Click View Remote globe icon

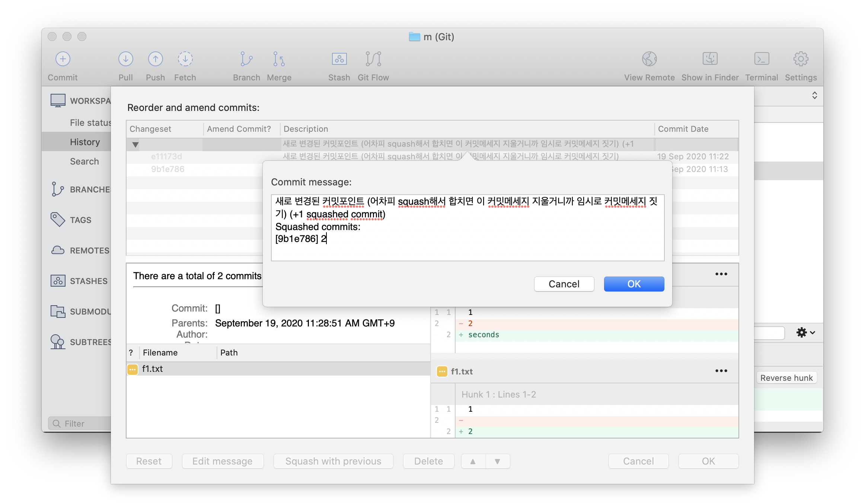(x=649, y=59)
